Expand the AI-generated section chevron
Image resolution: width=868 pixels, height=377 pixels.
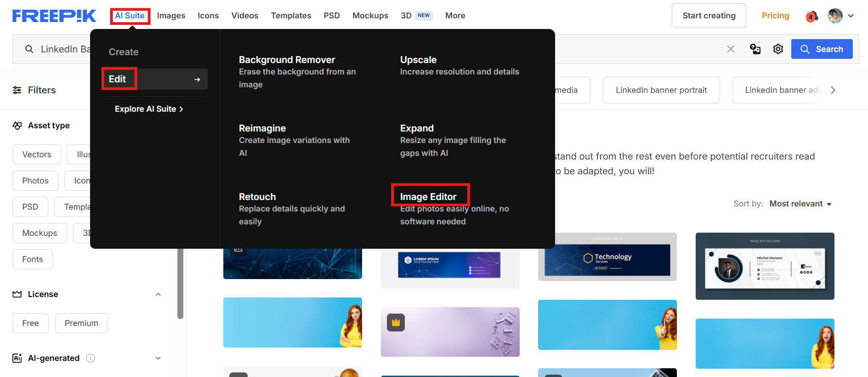pos(158,358)
